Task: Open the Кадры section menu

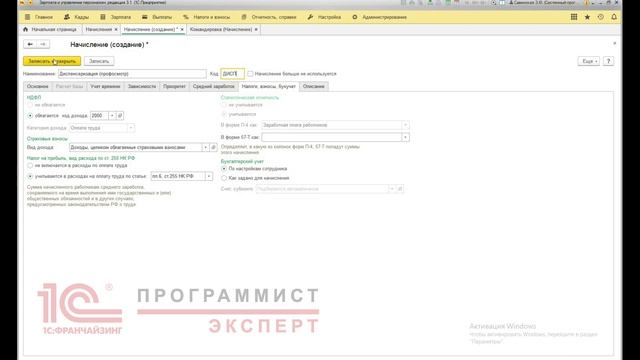Action: (76, 17)
